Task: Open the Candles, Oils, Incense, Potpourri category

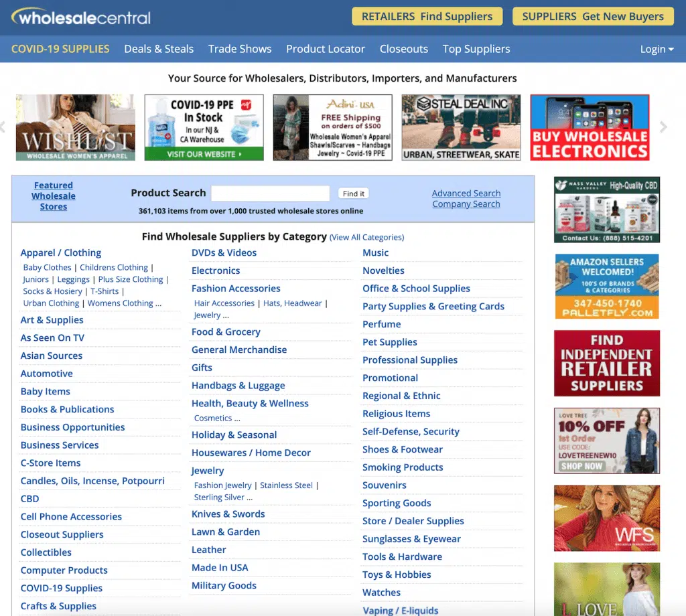Action: (92, 481)
